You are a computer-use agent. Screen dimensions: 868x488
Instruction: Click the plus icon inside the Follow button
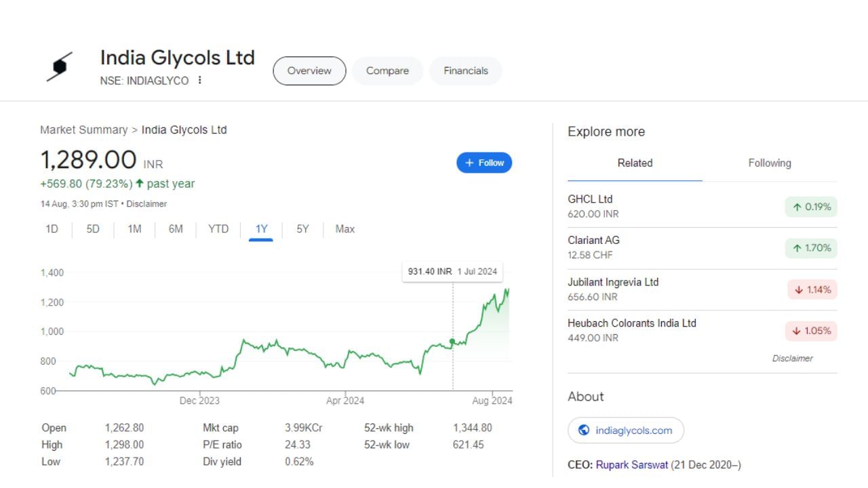click(x=469, y=163)
